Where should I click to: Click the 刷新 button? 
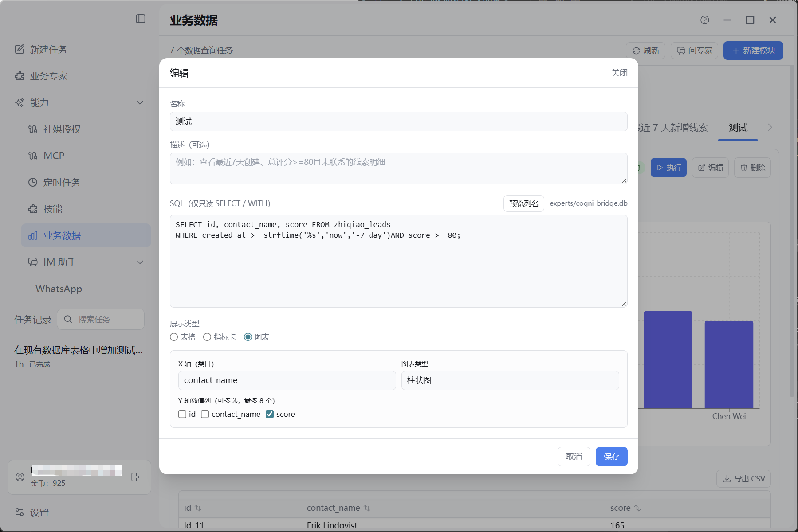coord(646,51)
